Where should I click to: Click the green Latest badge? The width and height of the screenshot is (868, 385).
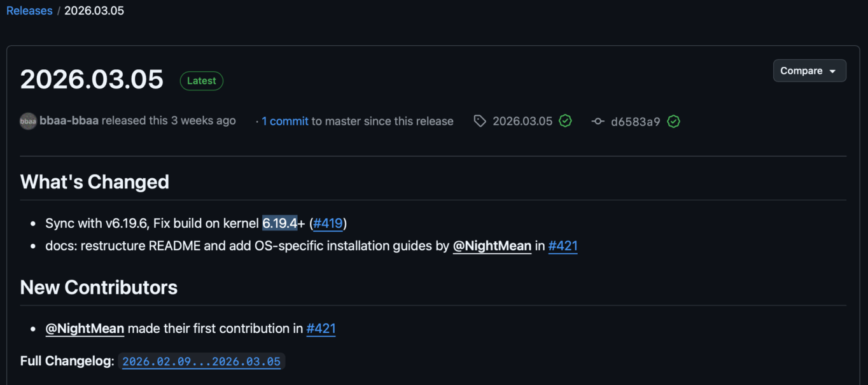pyautogui.click(x=201, y=81)
